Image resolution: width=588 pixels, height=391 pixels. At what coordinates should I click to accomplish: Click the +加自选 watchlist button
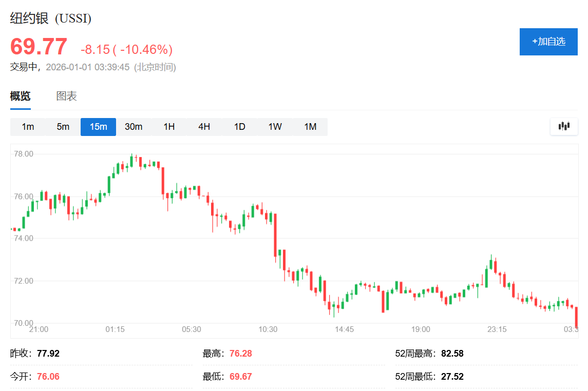point(548,42)
